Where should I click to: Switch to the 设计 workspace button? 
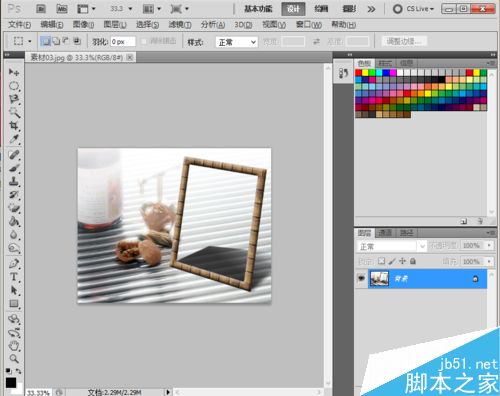click(293, 9)
